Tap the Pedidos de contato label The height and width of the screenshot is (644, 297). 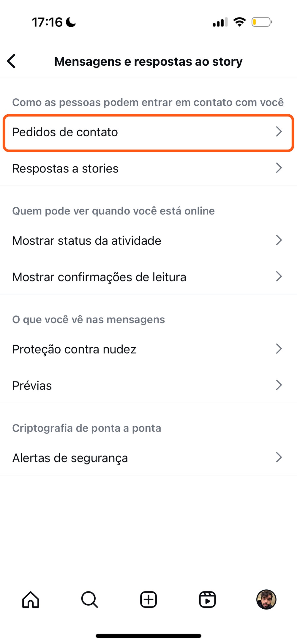pyautogui.click(x=65, y=132)
